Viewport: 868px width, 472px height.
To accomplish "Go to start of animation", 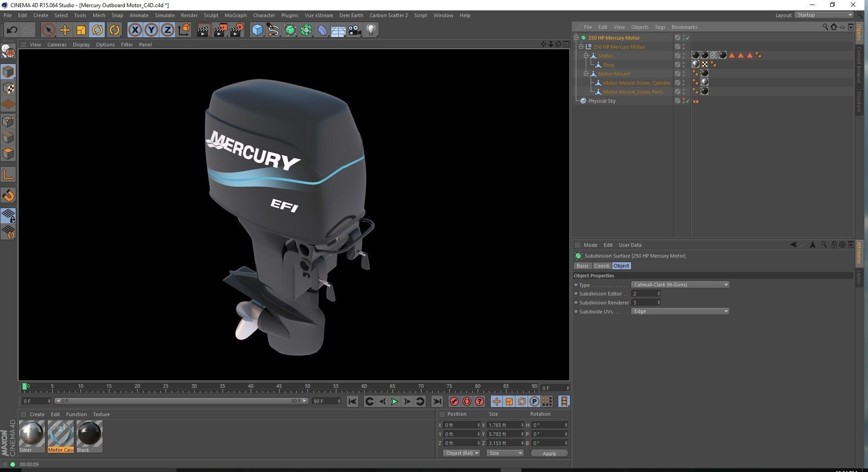I will tap(352, 402).
